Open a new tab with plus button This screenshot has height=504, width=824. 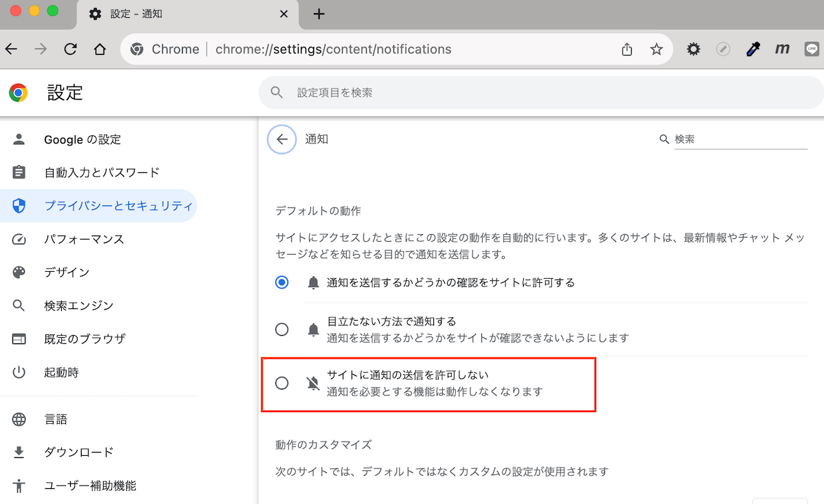[319, 14]
